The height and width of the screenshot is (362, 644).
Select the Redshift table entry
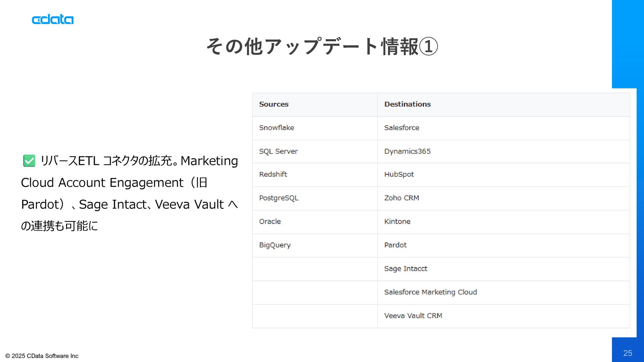tap(273, 174)
